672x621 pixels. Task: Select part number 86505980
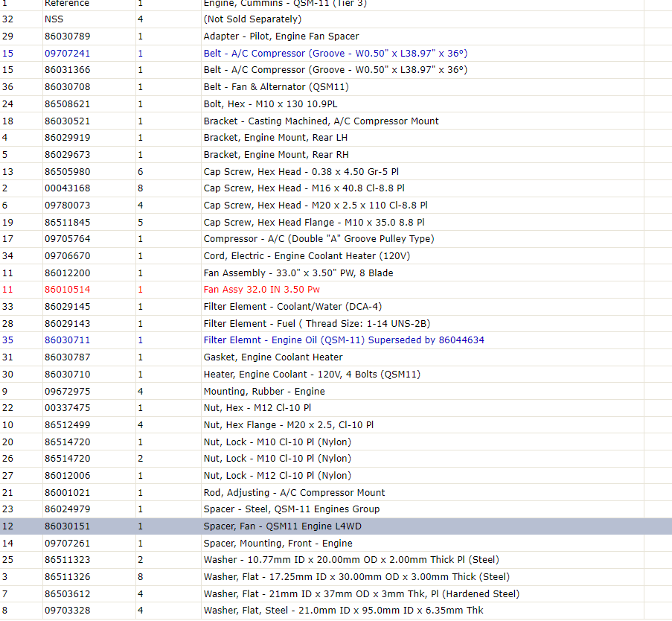[x=67, y=172]
